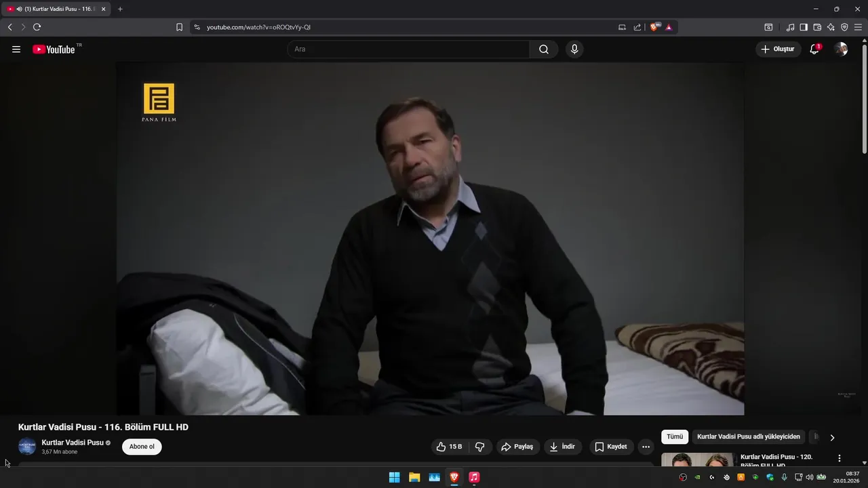Screen dimensions: 868x488
Task: Click the Brave Shields lion icon
Action: coord(654,27)
